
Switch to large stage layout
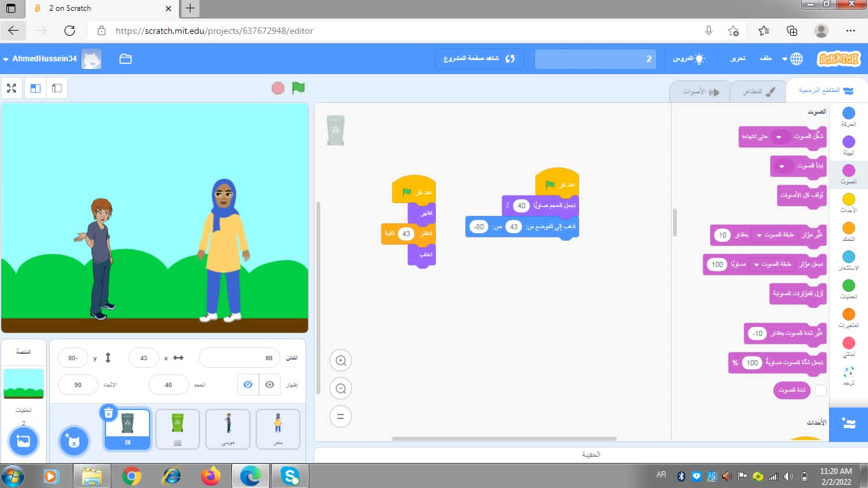click(35, 88)
